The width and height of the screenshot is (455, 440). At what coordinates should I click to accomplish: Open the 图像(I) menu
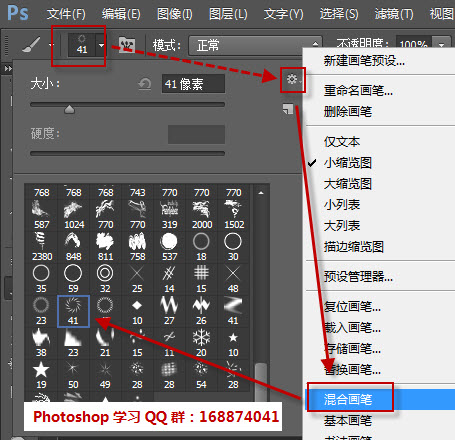tap(175, 14)
